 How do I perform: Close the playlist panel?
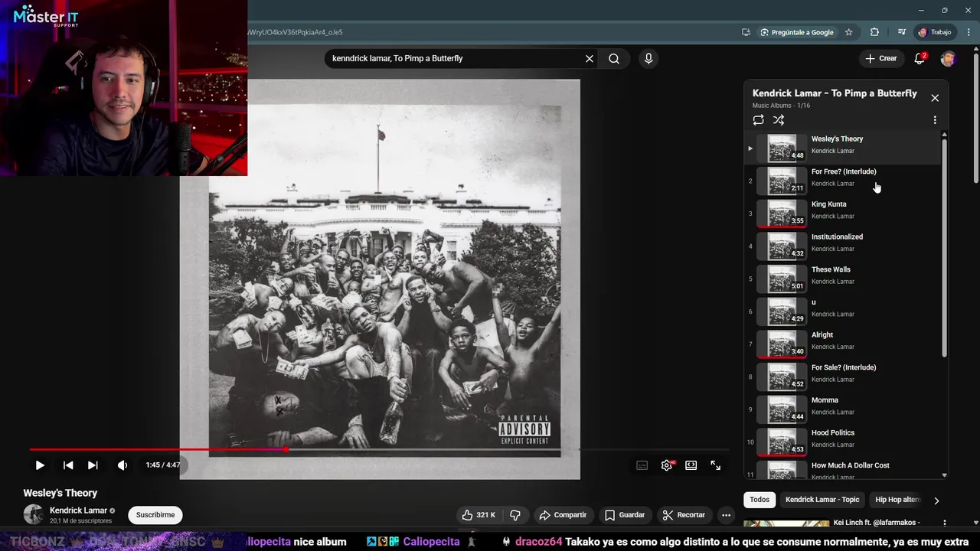coord(935,98)
